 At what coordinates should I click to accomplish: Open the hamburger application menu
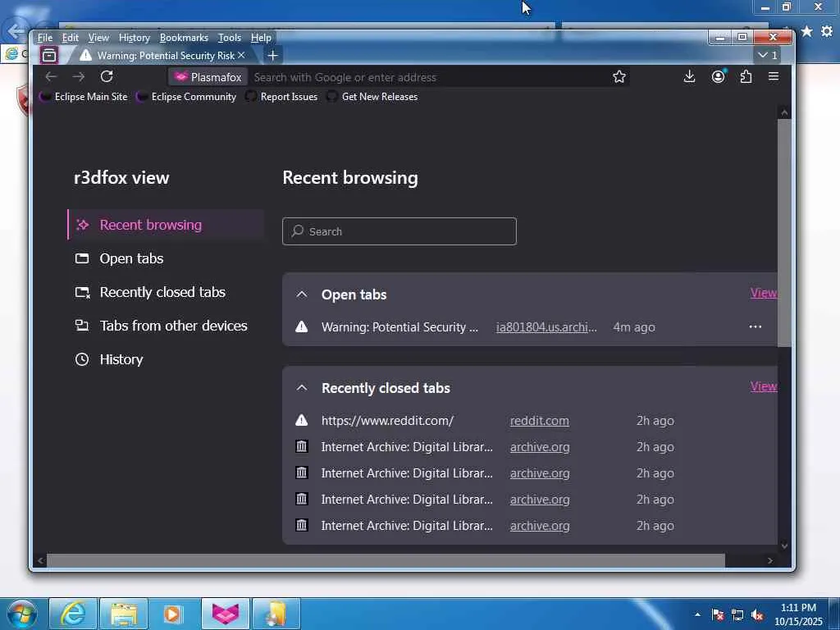tap(774, 76)
